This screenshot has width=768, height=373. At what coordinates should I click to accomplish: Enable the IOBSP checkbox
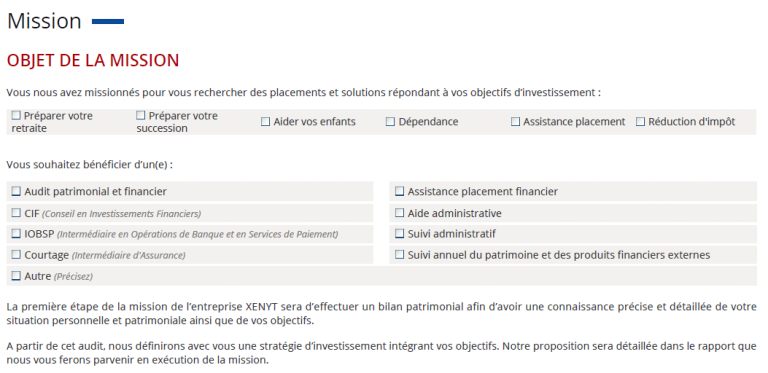click(x=16, y=234)
